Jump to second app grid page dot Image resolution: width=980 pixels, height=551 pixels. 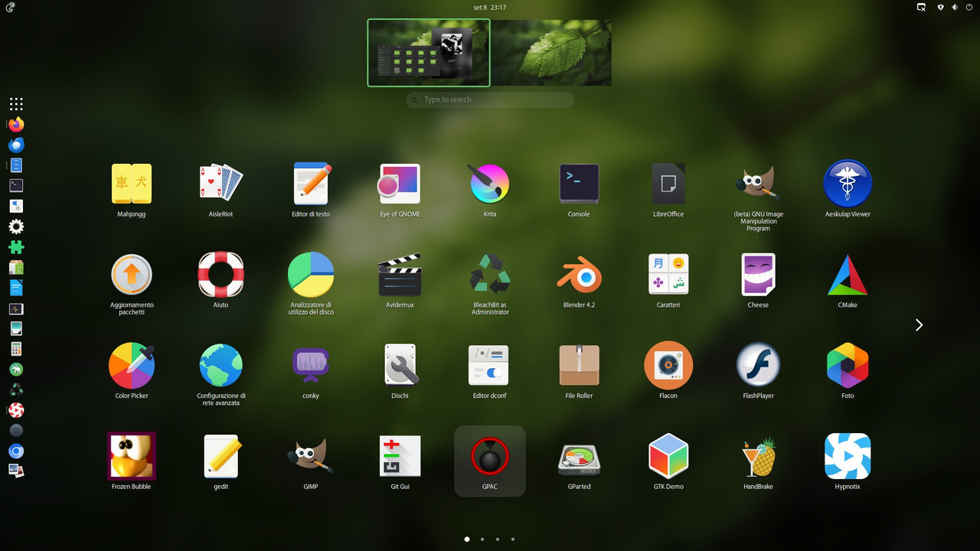click(x=482, y=539)
